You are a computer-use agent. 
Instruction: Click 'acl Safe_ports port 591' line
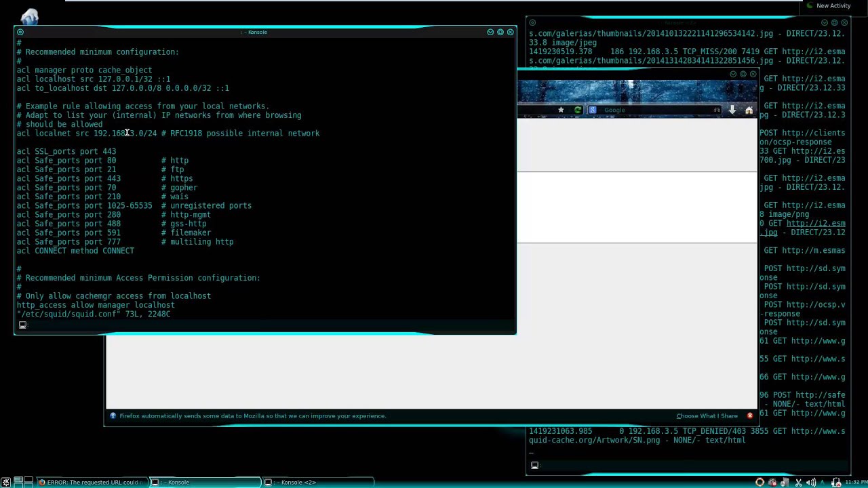click(114, 232)
